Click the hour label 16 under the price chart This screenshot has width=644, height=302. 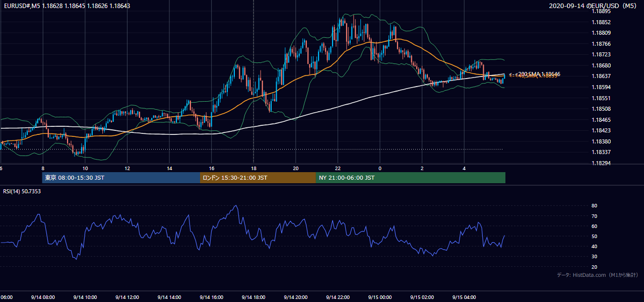coord(211,169)
